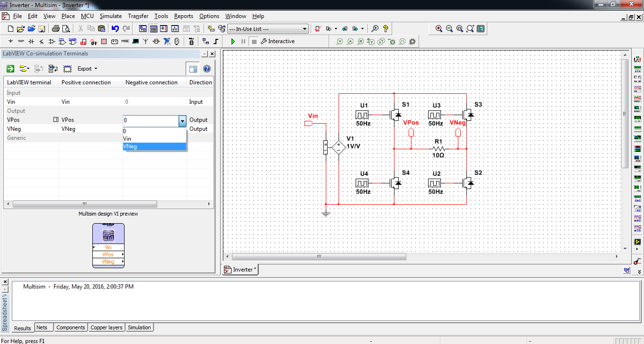
Task: Click the Print icon in toolbar
Action: point(55,29)
